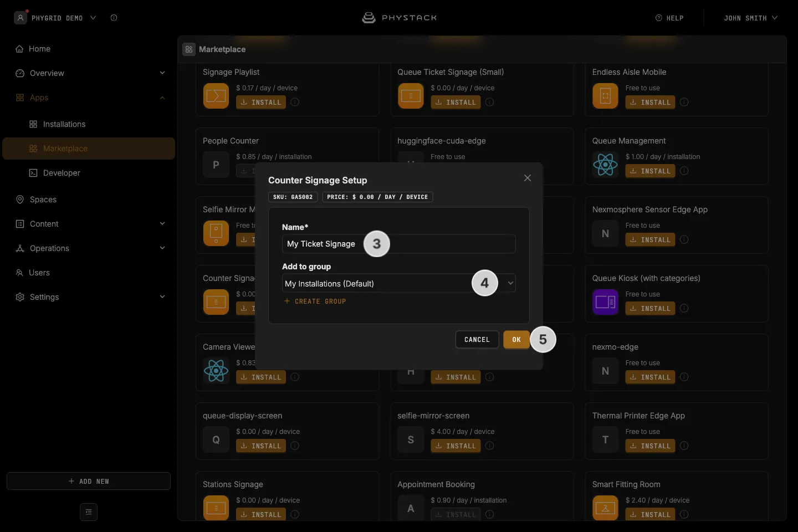Click the Create Group link

tap(315, 301)
